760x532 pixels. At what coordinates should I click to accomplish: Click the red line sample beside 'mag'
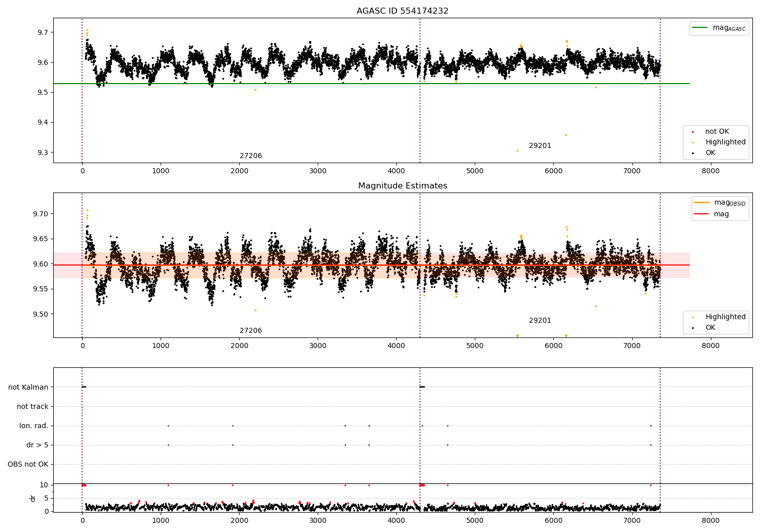pos(702,214)
